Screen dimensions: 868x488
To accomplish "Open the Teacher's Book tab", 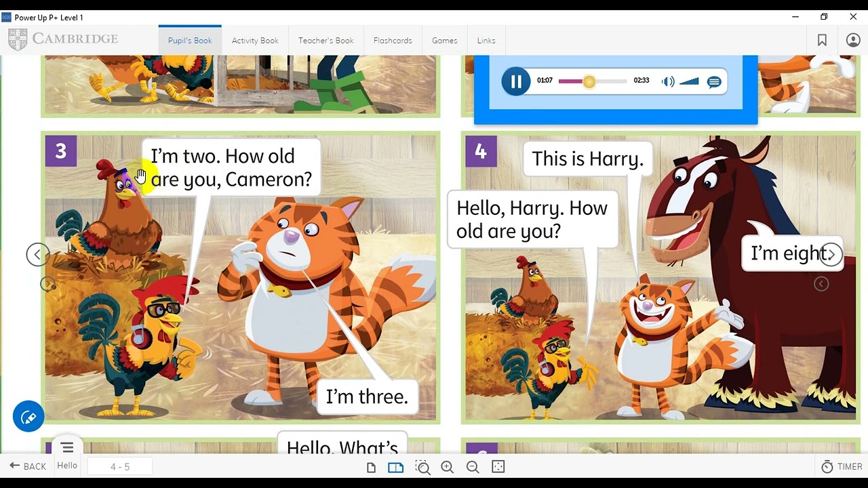I will pos(326,41).
